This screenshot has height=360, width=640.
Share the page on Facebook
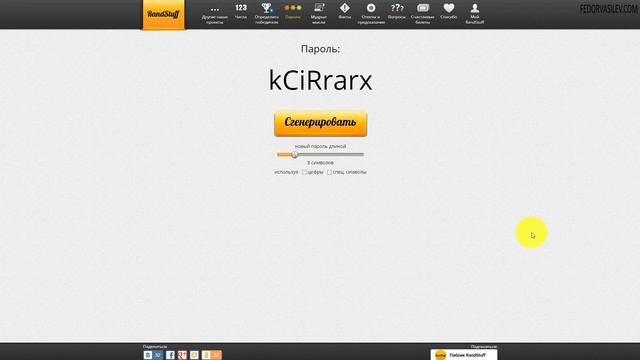[x=170, y=355]
